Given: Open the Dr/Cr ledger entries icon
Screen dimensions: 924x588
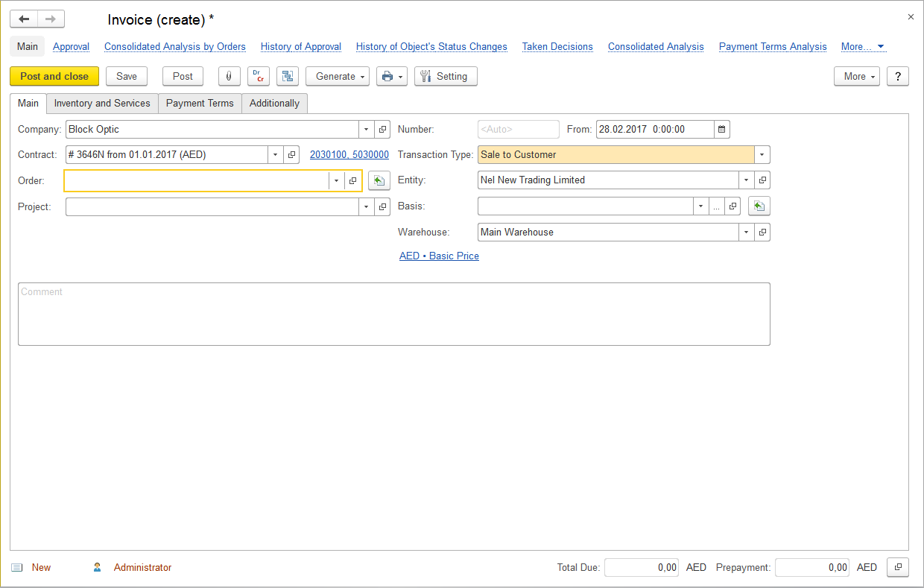Looking at the screenshot, I should (258, 77).
